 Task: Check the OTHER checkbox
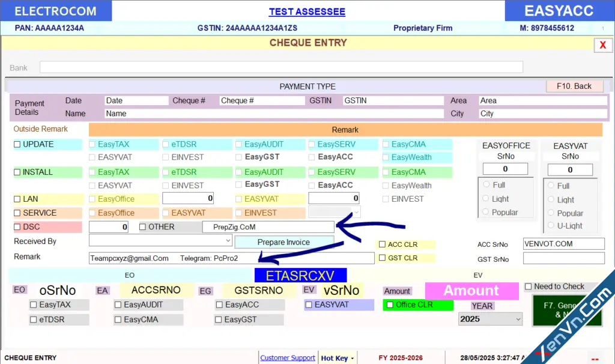(x=143, y=226)
